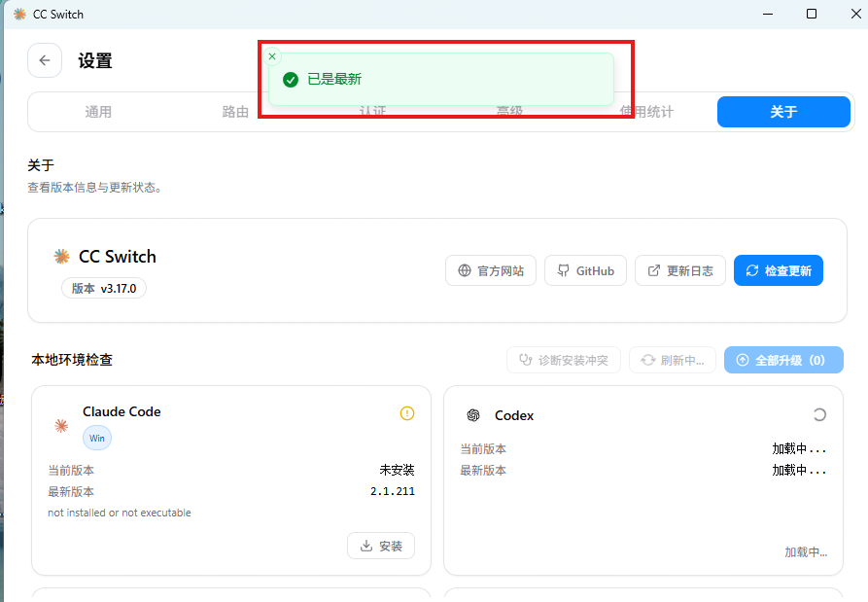Open the 官方网站 link button

point(491,270)
